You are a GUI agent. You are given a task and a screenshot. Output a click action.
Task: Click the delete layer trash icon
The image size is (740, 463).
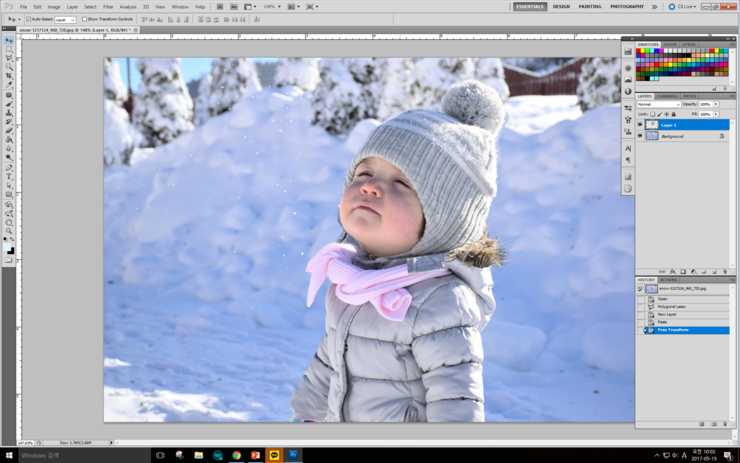724,271
